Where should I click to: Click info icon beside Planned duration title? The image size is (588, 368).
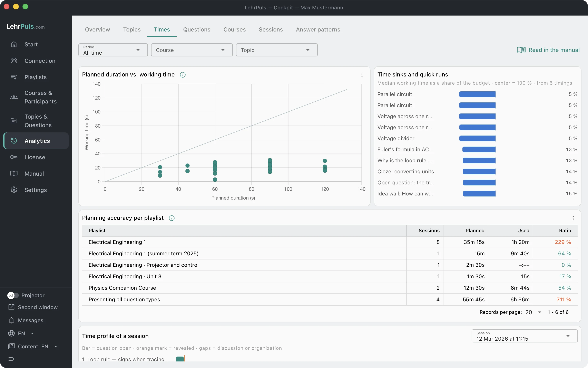point(183,75)
